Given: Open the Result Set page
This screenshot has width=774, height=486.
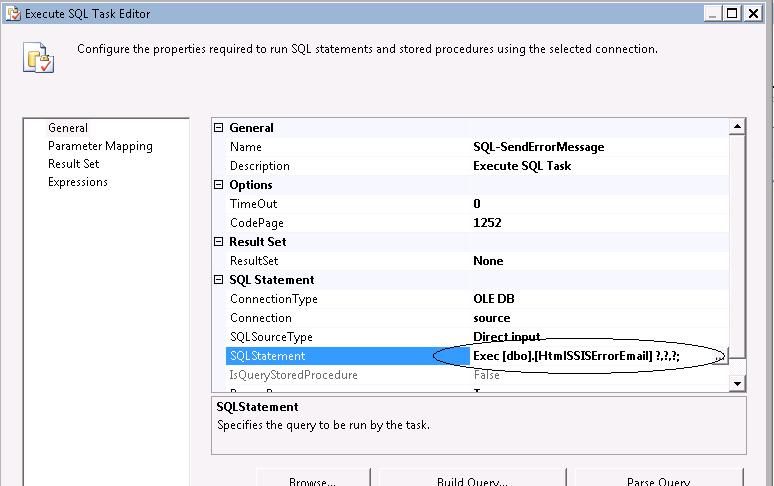Looking at the screenshot, I should pyautogui.click(x=73, y=164).
